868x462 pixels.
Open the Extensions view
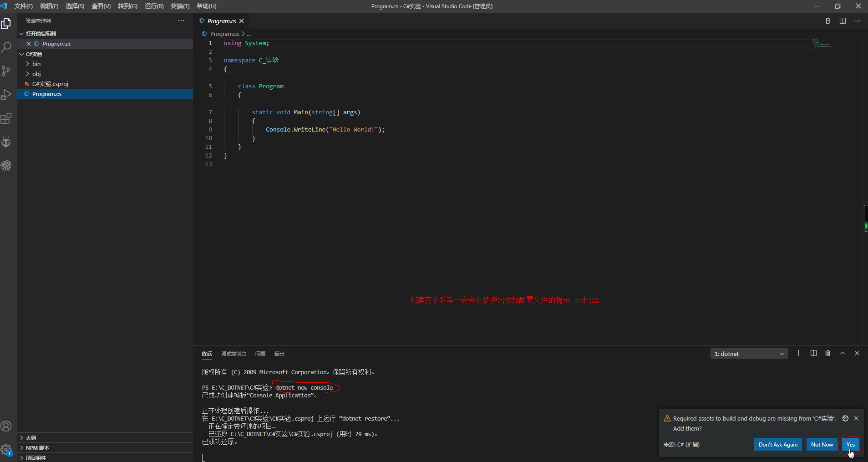tap(7, 118)
